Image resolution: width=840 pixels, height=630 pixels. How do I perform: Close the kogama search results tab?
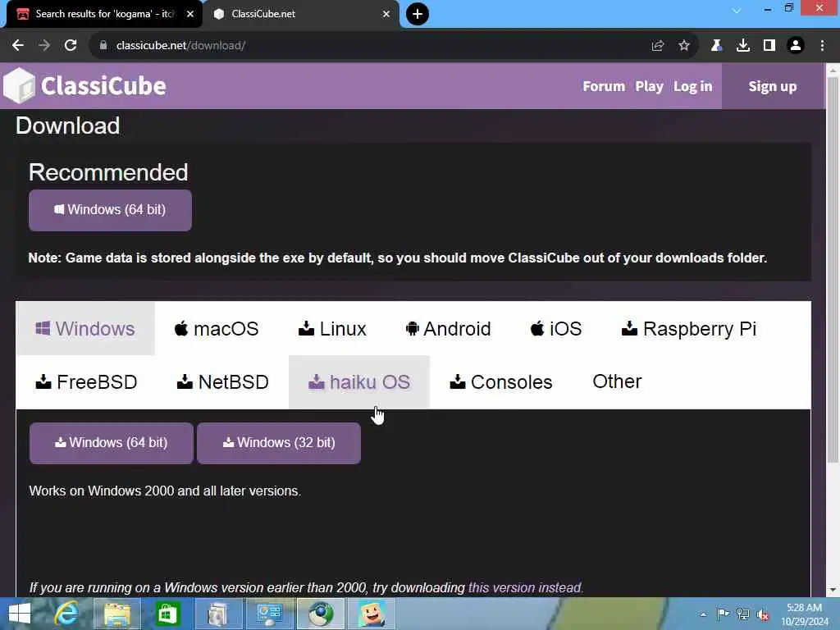pos(189,14)
